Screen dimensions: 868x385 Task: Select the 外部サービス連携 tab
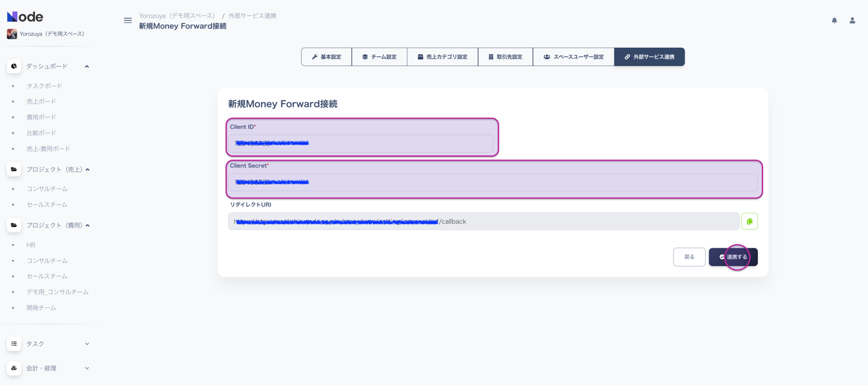pyautogui.click(x=649, y=57)
